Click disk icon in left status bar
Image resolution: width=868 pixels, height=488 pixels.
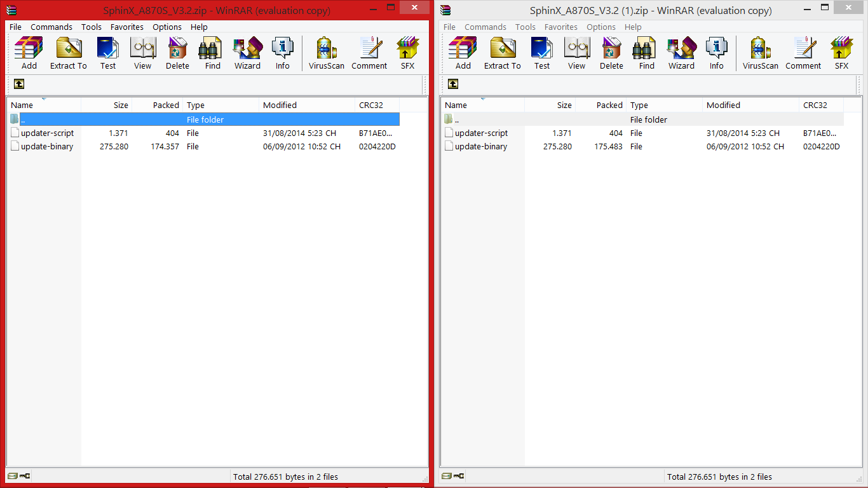(13, 476)
